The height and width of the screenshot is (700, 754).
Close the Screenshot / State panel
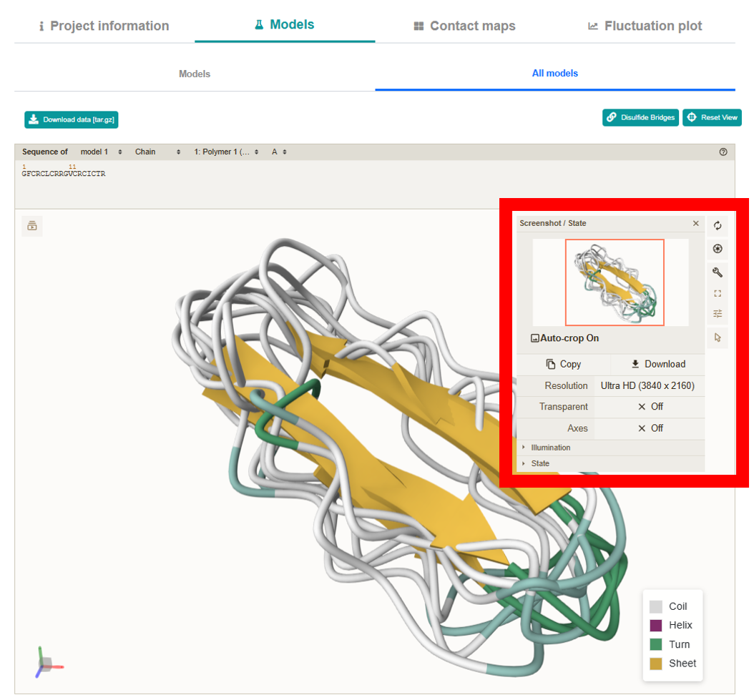tap(696, 223)
